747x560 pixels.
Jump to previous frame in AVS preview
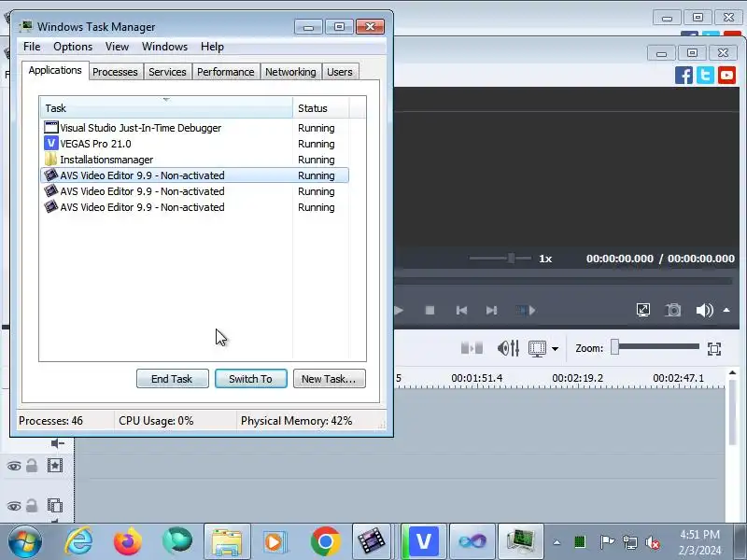[461, 311]
